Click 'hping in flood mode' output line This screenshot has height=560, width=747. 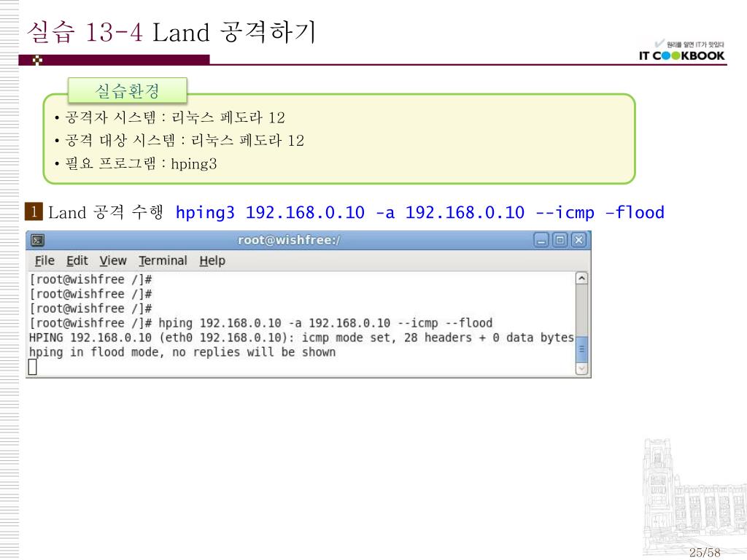182,352
